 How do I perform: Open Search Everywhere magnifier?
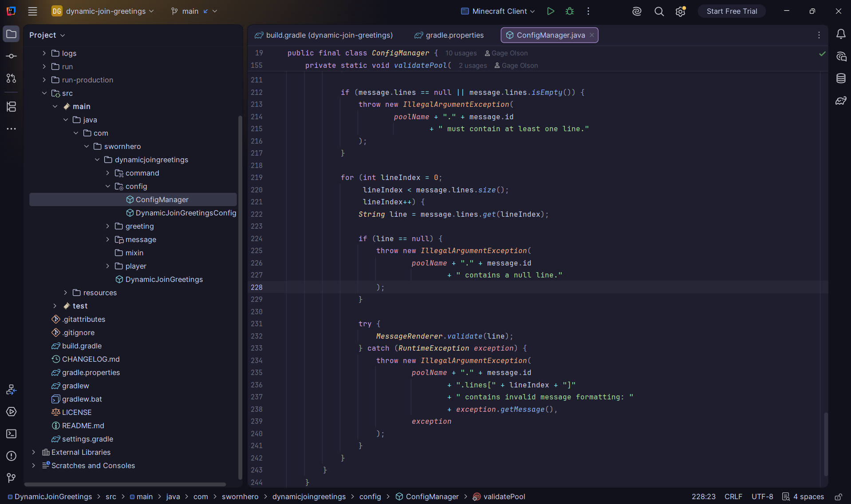659,12
